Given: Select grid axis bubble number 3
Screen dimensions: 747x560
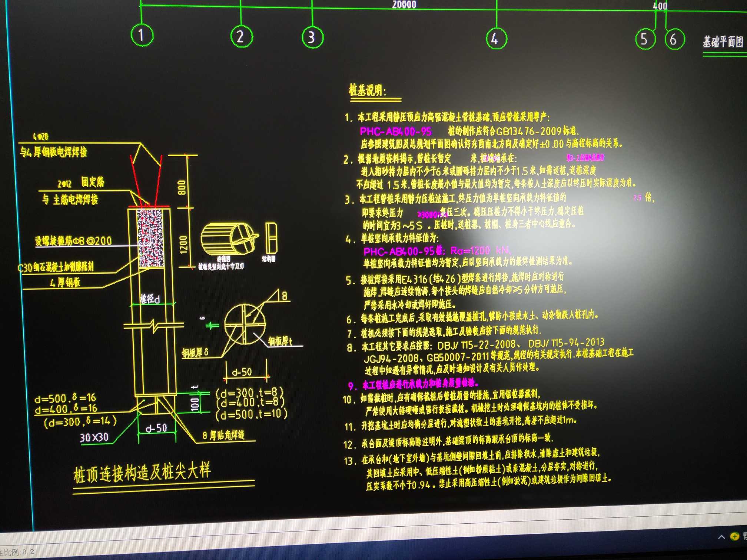Looking at the screenshot, I should click(x=312, y=37).
